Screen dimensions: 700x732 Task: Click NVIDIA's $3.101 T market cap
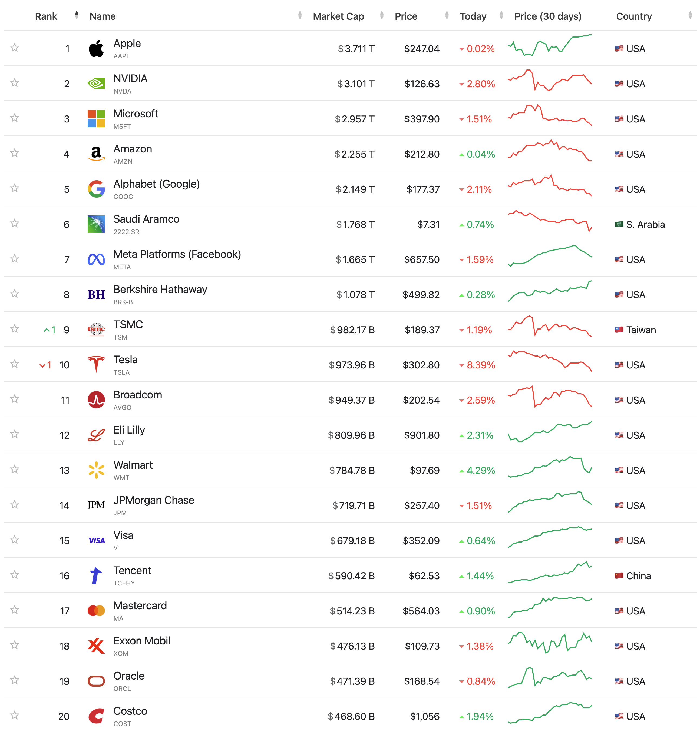click(356, 84)
